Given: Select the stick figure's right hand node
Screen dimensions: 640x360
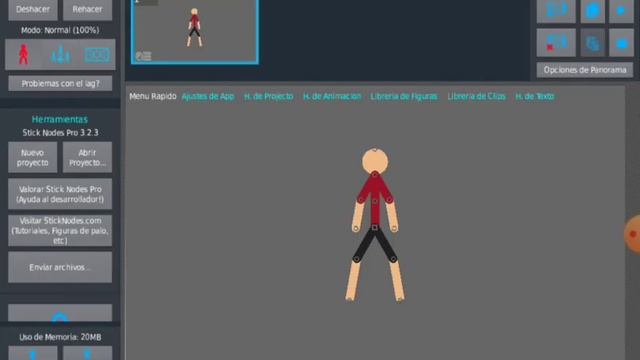Looking at the screenshot, I should pos(394,229).
